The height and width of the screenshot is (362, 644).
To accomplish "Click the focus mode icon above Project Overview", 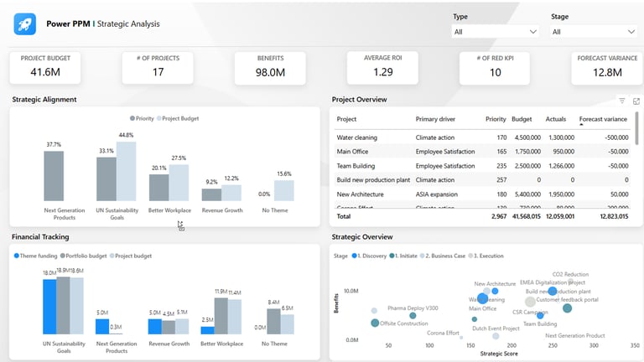I will pyautogui.click(x=636, y=101).
